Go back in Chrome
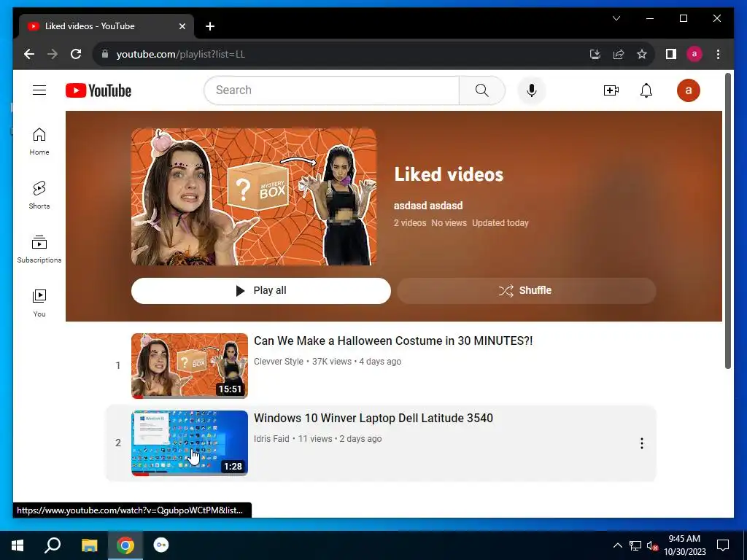This screenshot has height=560, width=747. [x=29, y=54]
